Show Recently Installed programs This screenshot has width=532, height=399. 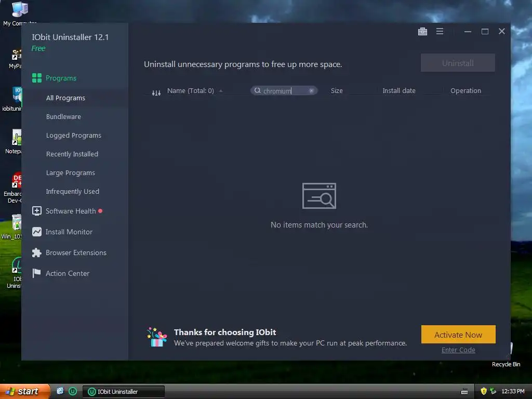tap(72, 154)
